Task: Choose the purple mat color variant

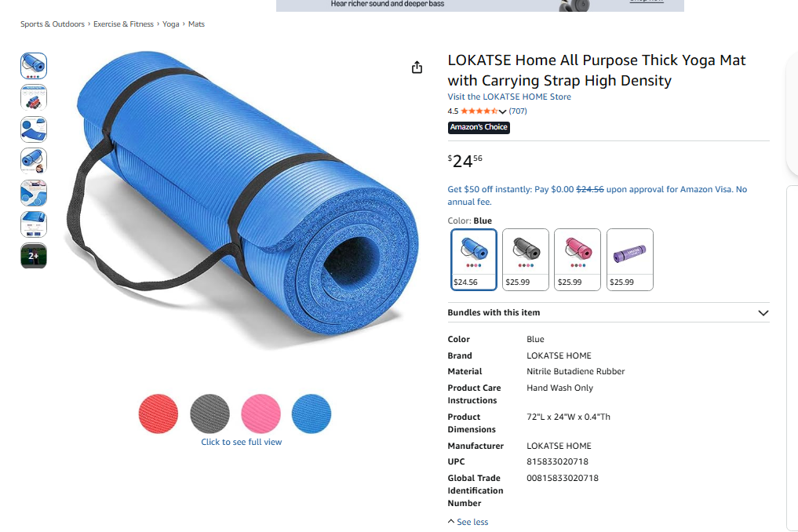Action: 629,260
